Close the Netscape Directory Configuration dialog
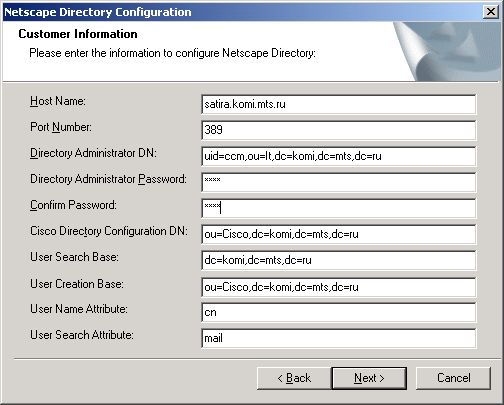This screenshot has width=504, height=405. (491, 12)
